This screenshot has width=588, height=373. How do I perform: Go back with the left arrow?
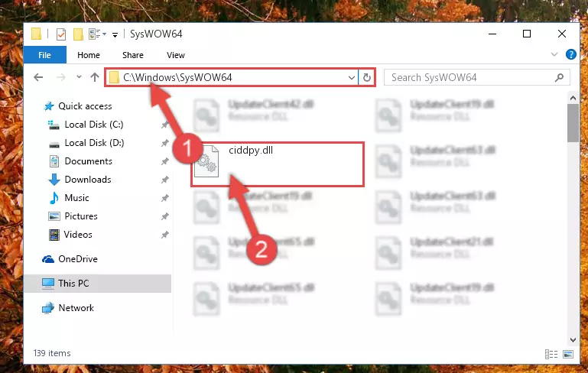38,78
